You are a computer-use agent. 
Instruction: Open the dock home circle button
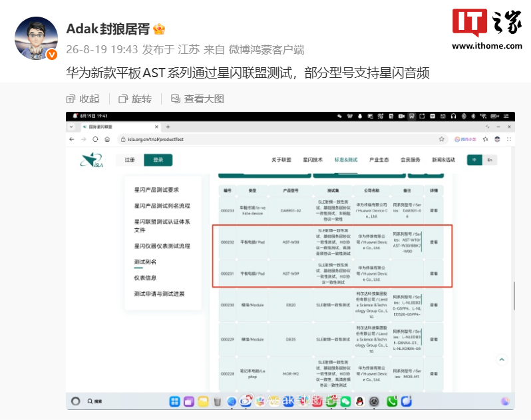point(75,401)
